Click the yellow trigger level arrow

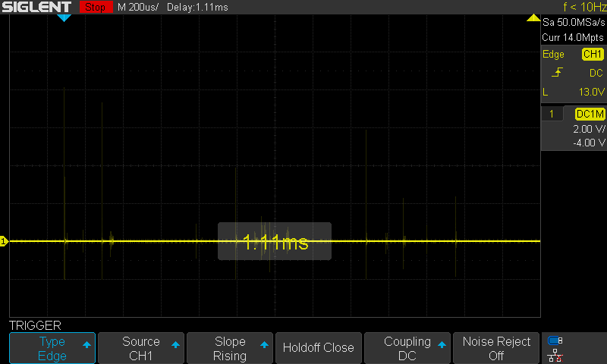[533, 17]
